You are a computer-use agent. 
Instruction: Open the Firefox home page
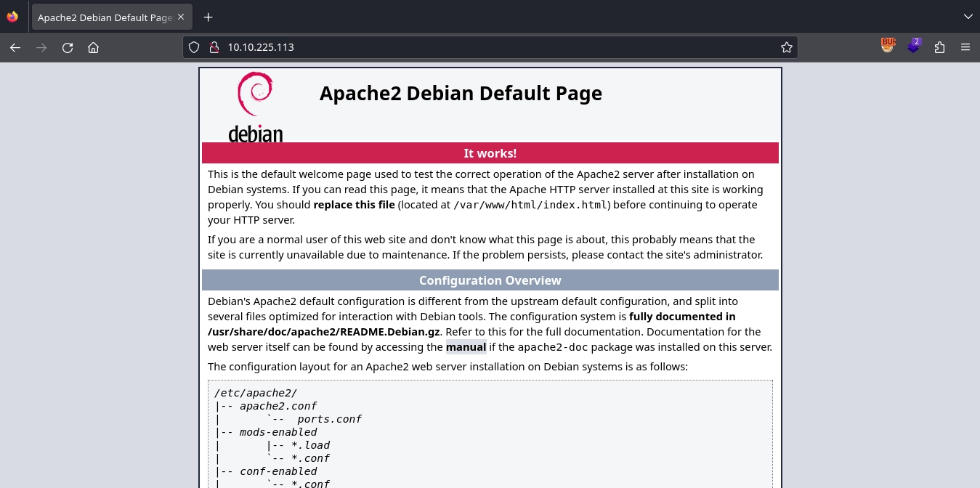click(x=93, y=47)
